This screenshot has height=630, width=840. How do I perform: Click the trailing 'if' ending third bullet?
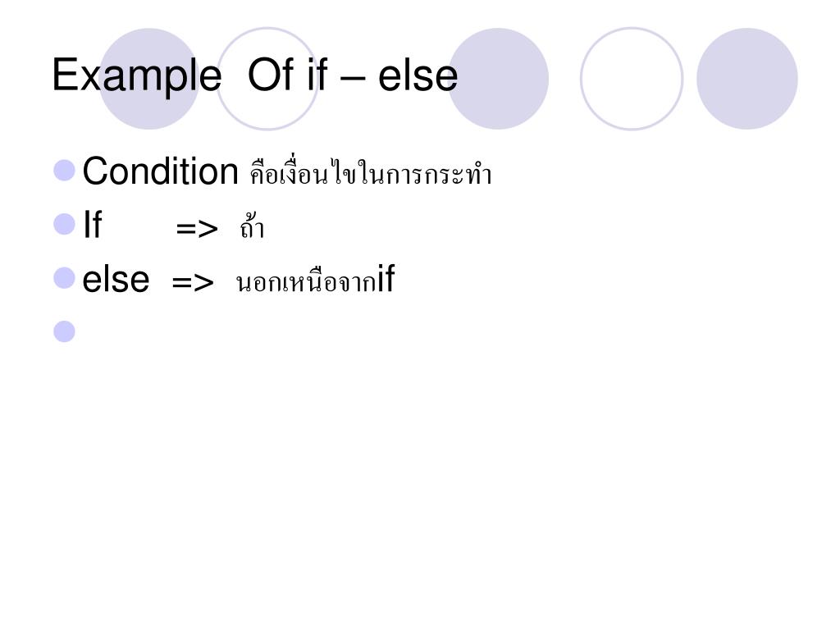coord(386,278)
